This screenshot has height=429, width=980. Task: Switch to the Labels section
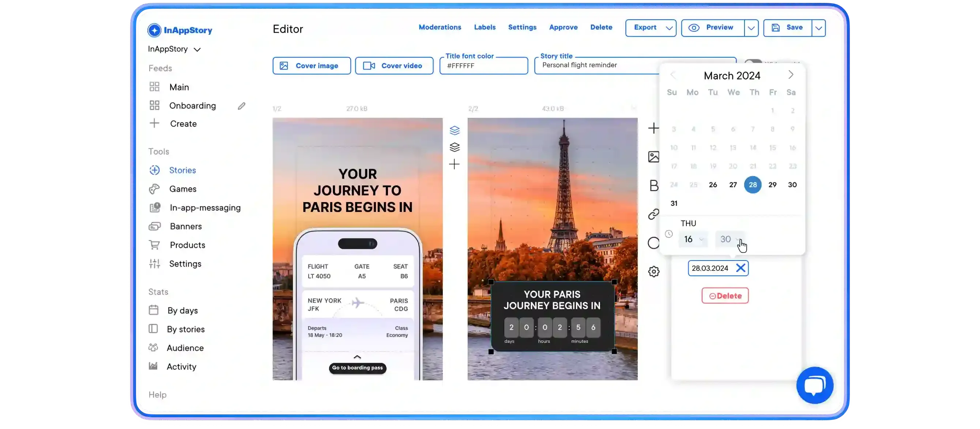(x=485, y=27)
